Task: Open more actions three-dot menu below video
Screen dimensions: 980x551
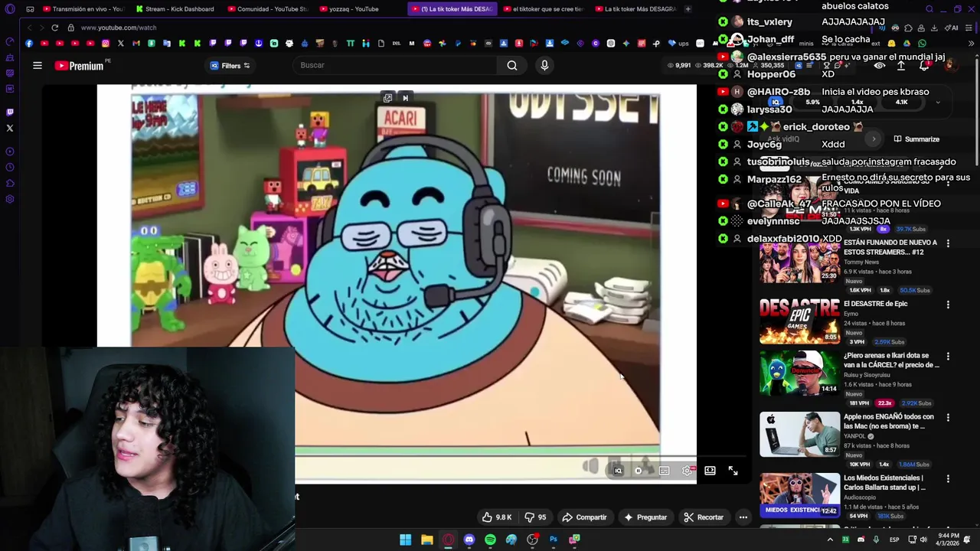Action: click(x=743, y=517)
